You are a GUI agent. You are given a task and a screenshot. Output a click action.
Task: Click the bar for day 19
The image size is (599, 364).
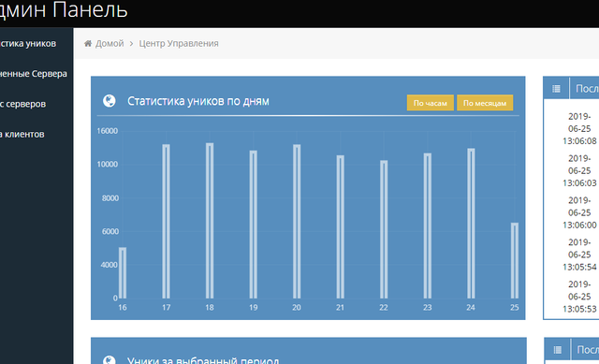pos(254,225)
